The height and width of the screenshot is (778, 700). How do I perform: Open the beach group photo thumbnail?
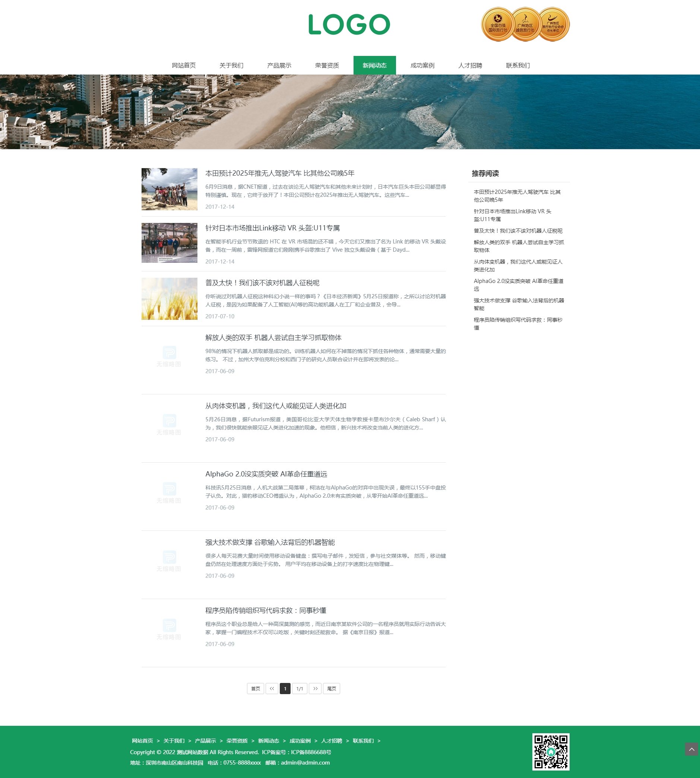tap(169, 189)
